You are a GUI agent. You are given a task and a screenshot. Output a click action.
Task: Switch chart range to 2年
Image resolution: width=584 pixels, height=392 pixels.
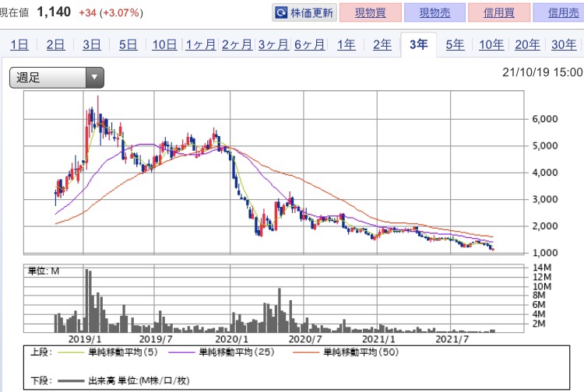382,45
